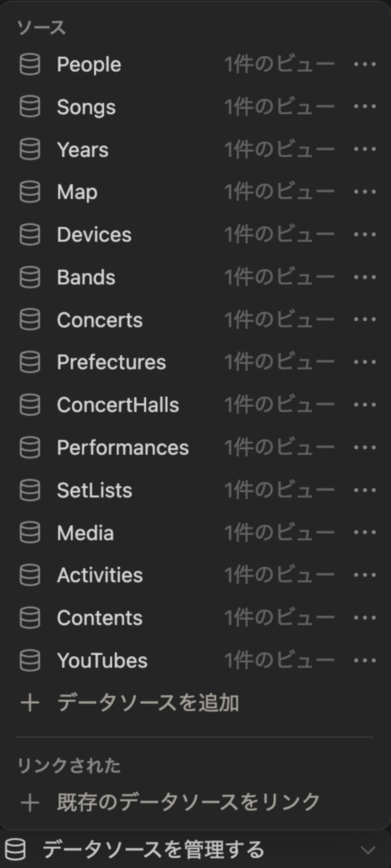Click the plus icon for データソースを追加
This screenshot has height=868, width=391.
point(30,703)
